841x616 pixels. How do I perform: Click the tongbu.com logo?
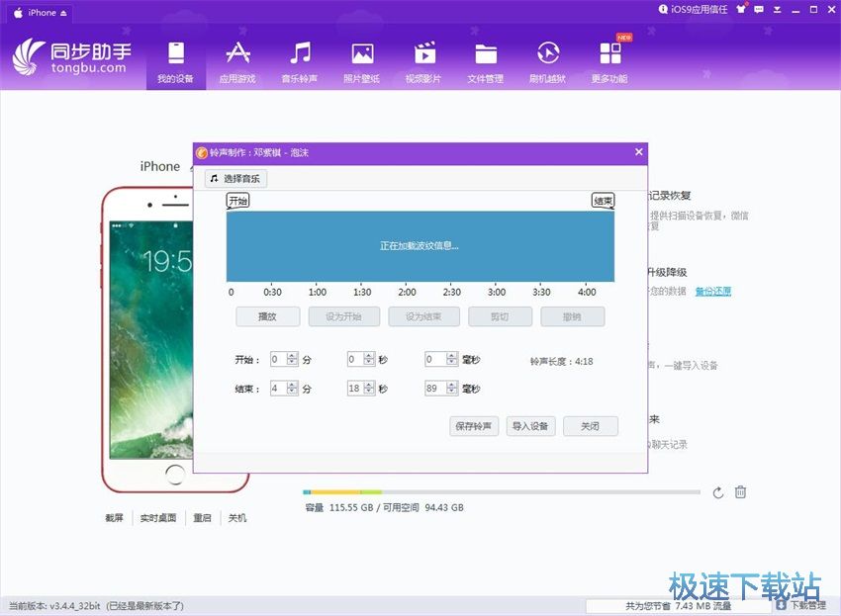pyautogui.click(x=71, y=57)
